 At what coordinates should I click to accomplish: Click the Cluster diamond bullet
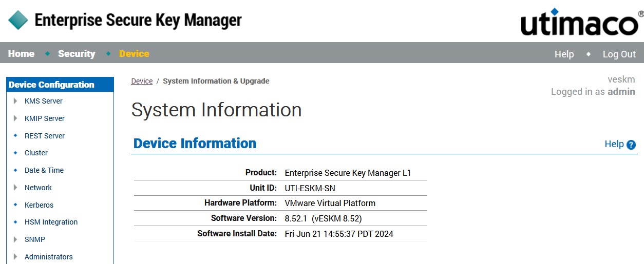click(x=15, y=153)
